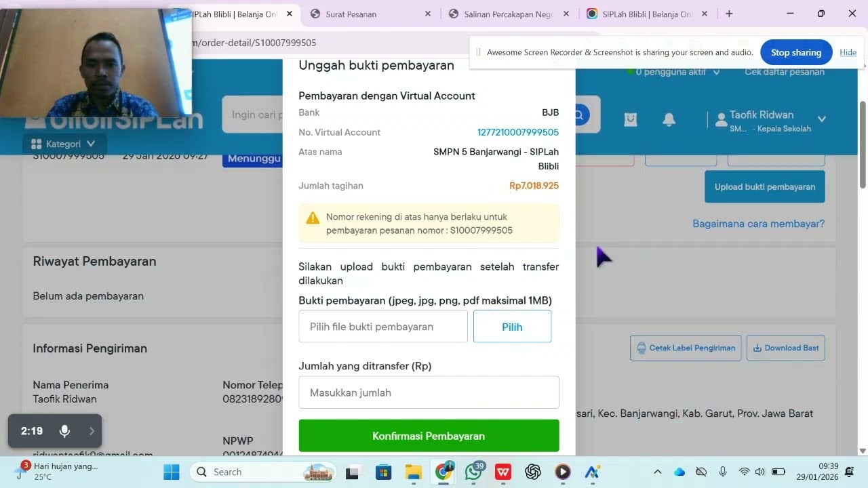Open WhatsApp from the taskbar

click(473, 472)
